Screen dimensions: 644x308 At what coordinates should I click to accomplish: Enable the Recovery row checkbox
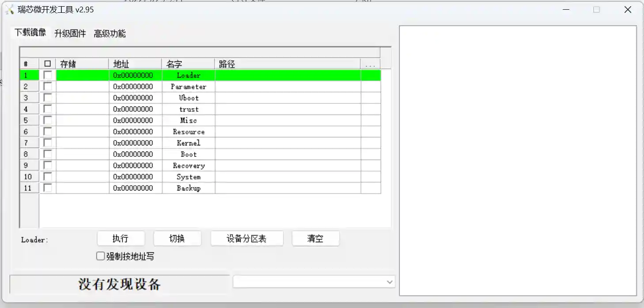click(48, 165)
